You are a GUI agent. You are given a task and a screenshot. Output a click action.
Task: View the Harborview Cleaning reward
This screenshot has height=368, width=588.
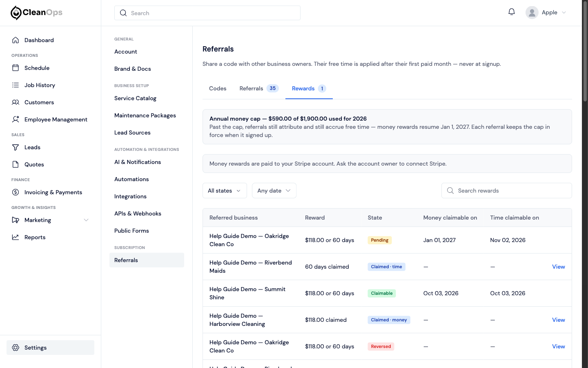(559, 320)
